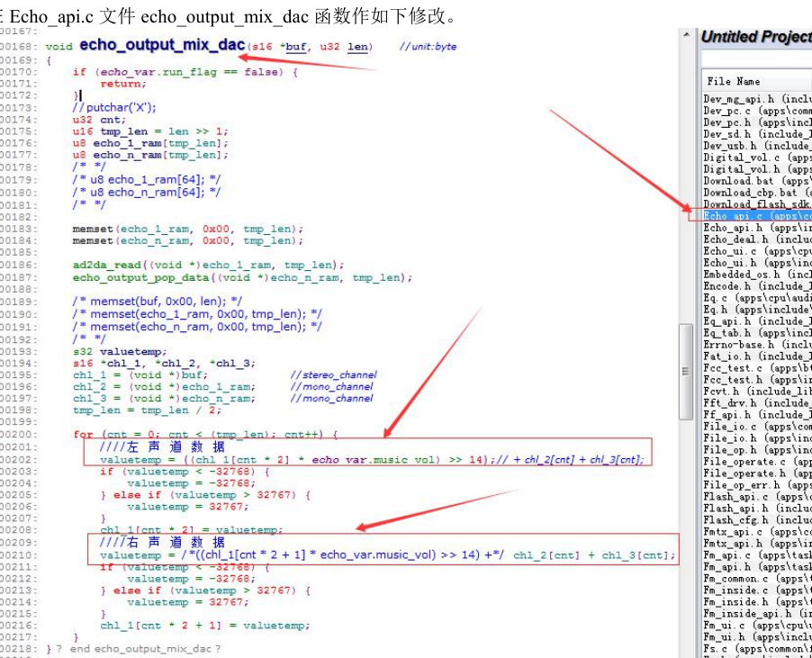Select Fm_inside_api.h in the file list
This screenshot has height=658, width=812.
pyautogui.click(x=757, y=614)
